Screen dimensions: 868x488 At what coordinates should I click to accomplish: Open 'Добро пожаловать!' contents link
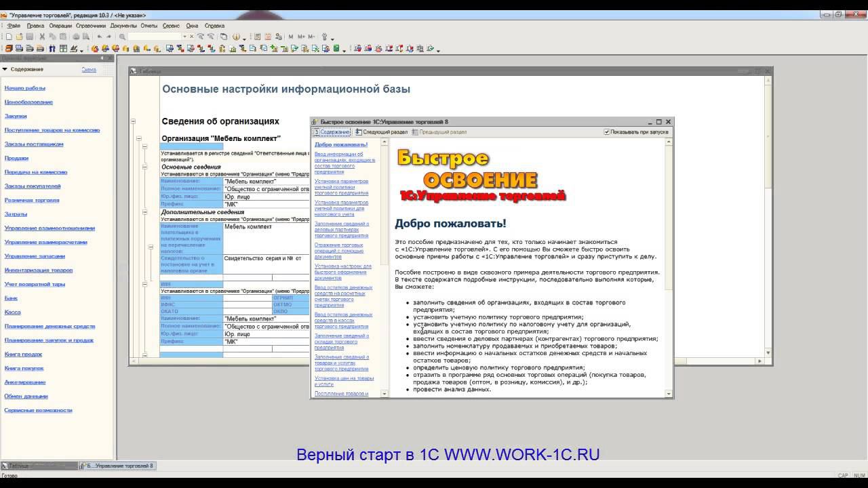coord(341,144)
